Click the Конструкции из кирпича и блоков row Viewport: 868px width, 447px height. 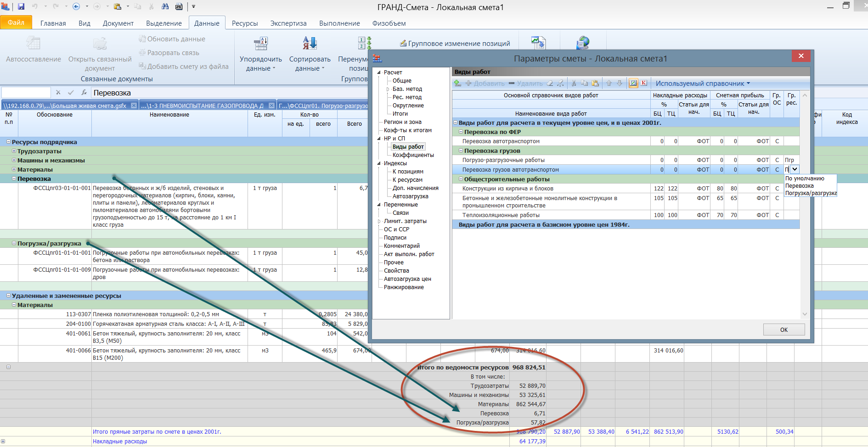(x=626, y=188)
